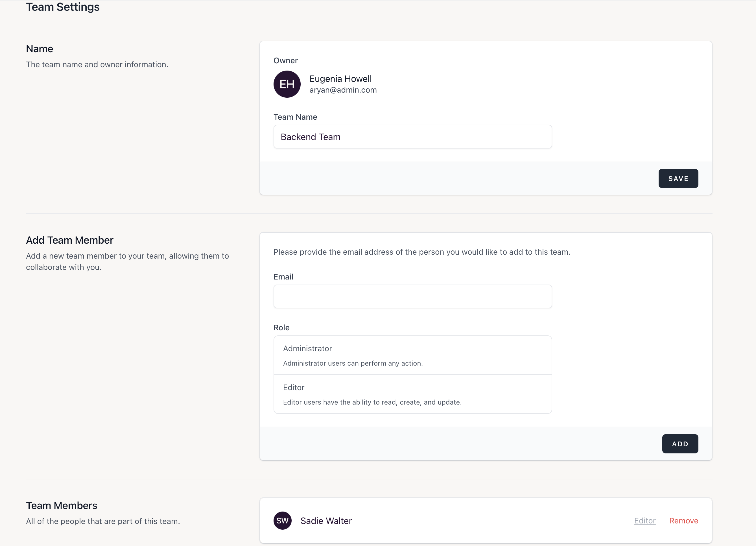Click the SW avatar of Sadie Walter
Screen dimensions: 756x546
tap(282, 521)
